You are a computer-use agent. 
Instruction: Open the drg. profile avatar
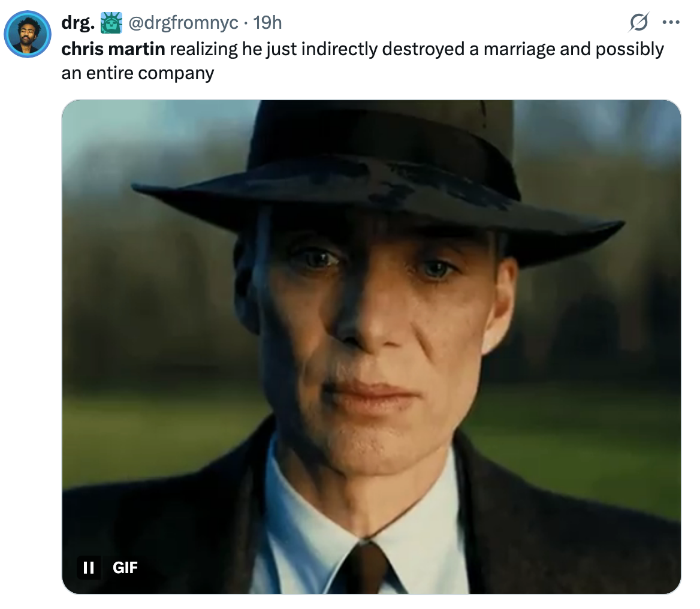click(x=28, y=34)
